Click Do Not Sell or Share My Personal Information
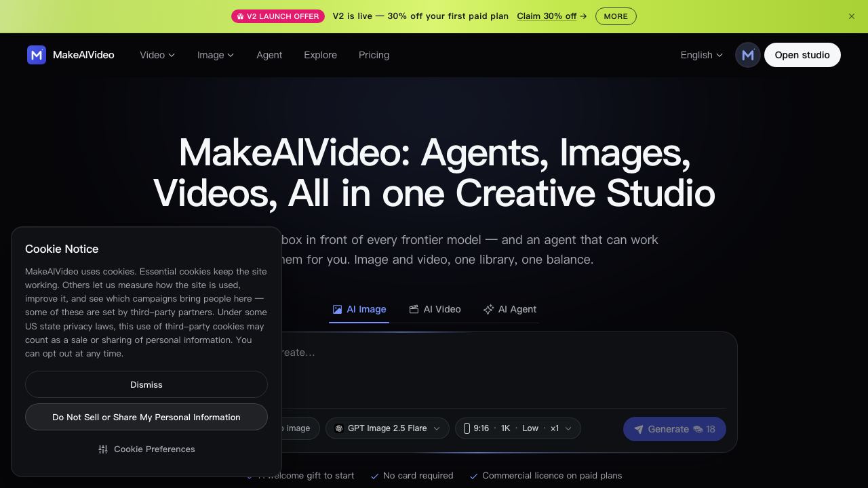The image size is (868, 488). click(x=146, y=417)
